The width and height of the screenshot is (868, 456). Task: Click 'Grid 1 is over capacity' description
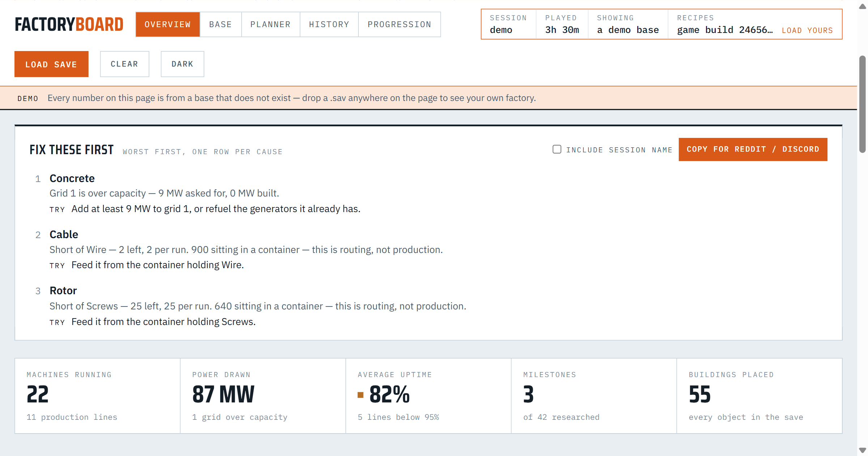coord(164,193)
